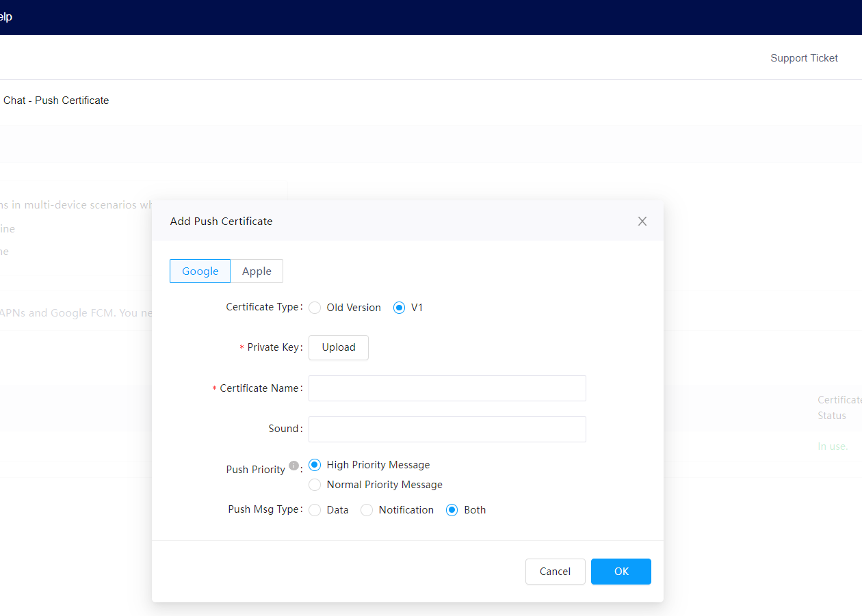Choose High Priority Message option
This screenshot has width=862, height=616.
click(315, 465)
